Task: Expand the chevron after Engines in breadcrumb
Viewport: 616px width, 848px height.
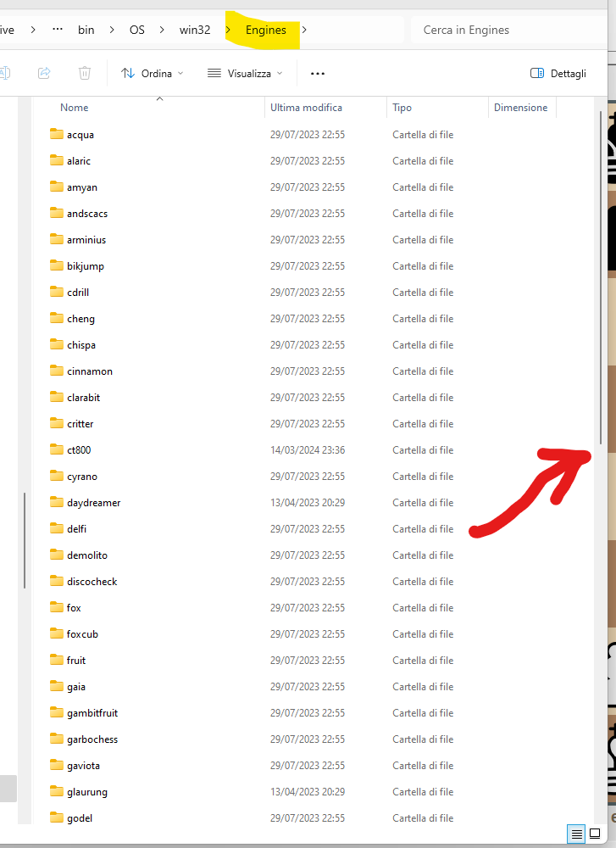Action: coord(305,30)
